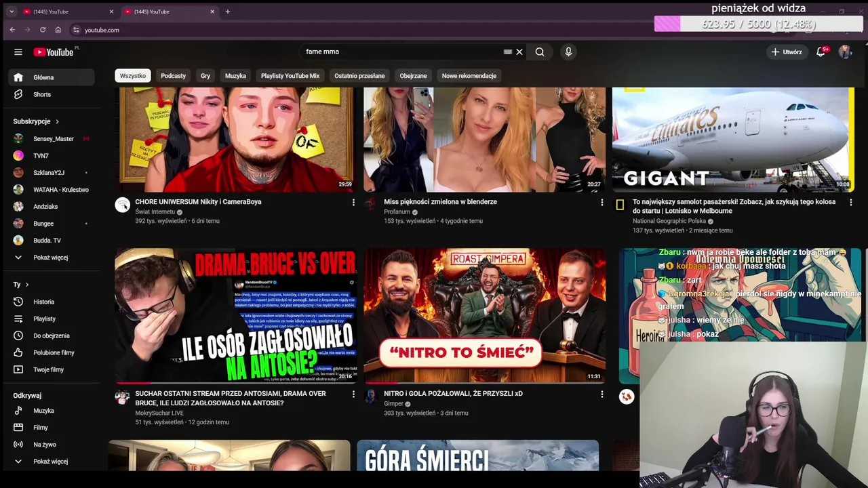Image resolution: width=868 pixels, height=488 pixels.
Task: Open Do obejrzenia watch later
Action: coord(52,335)
